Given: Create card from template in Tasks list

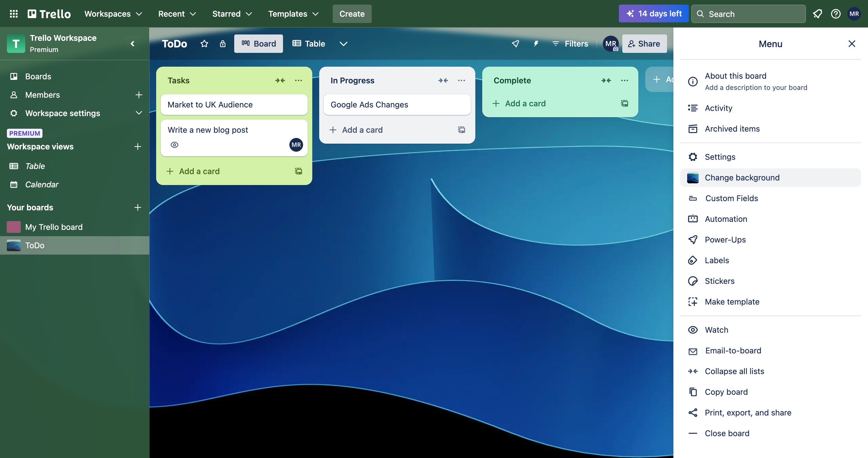Looking at the screenshot, I should [x=299, y=171].
